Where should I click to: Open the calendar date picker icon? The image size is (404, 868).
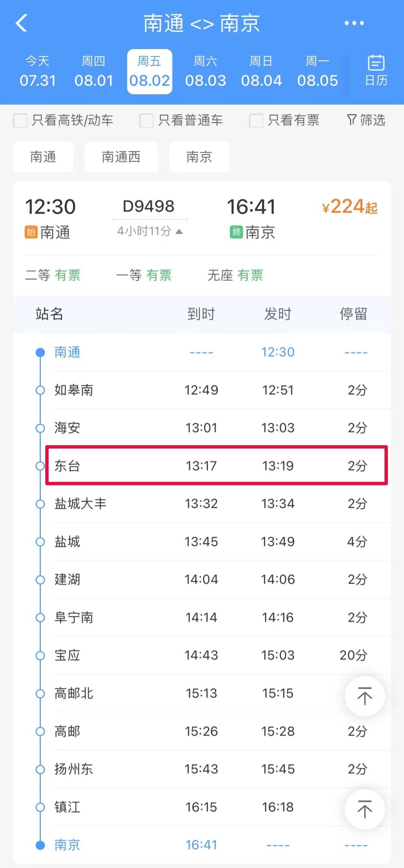point(376,70)
